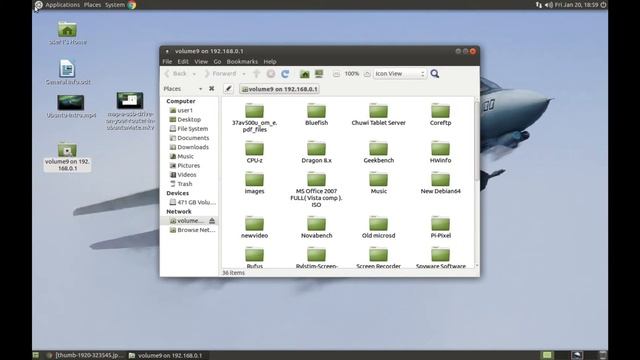The image size is (640, 360).
Task: Zoom in with the toolbar zoom button
Action: (367, 74)
